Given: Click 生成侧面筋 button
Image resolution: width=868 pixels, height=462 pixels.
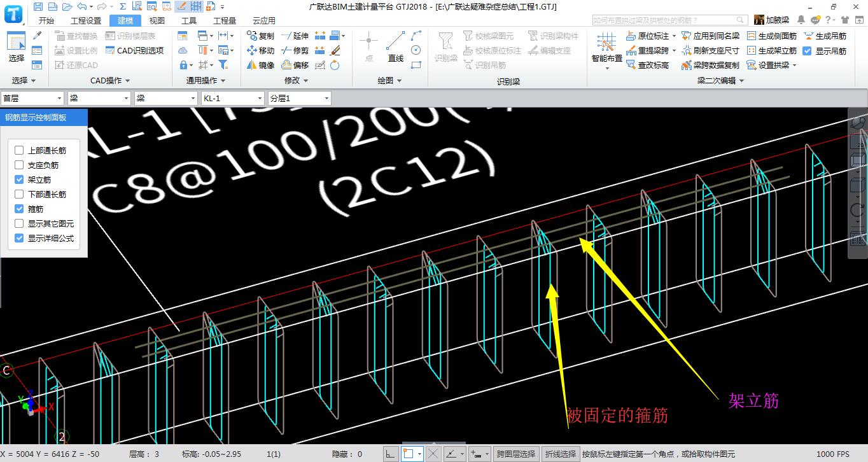Looking at the screenshot, I should click(772, 36).
